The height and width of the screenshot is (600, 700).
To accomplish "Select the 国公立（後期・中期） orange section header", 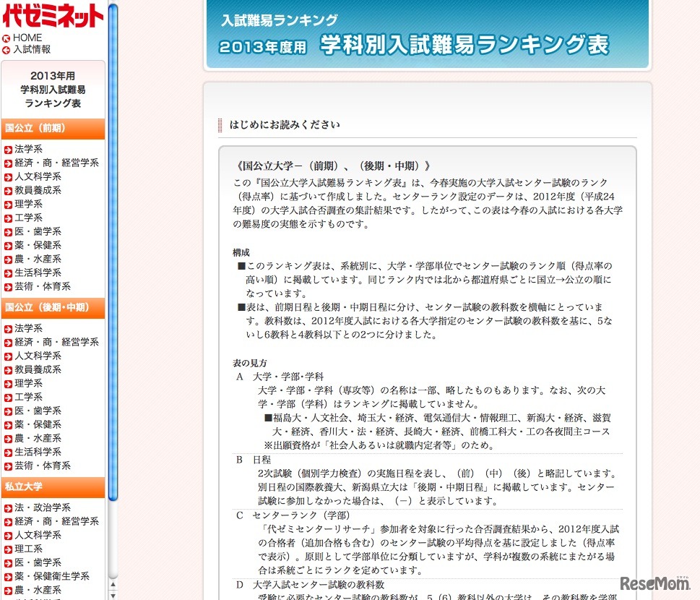I will click(x=53, y=308).
